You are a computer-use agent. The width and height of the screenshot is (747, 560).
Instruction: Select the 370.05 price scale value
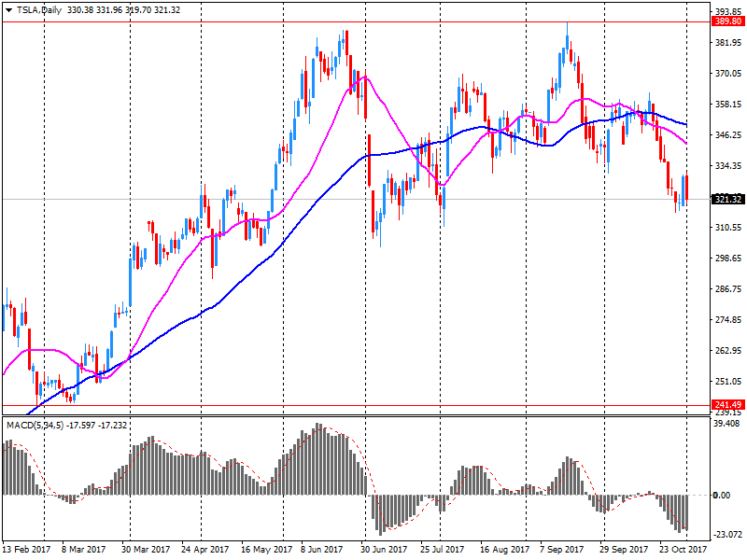(728, 73)
